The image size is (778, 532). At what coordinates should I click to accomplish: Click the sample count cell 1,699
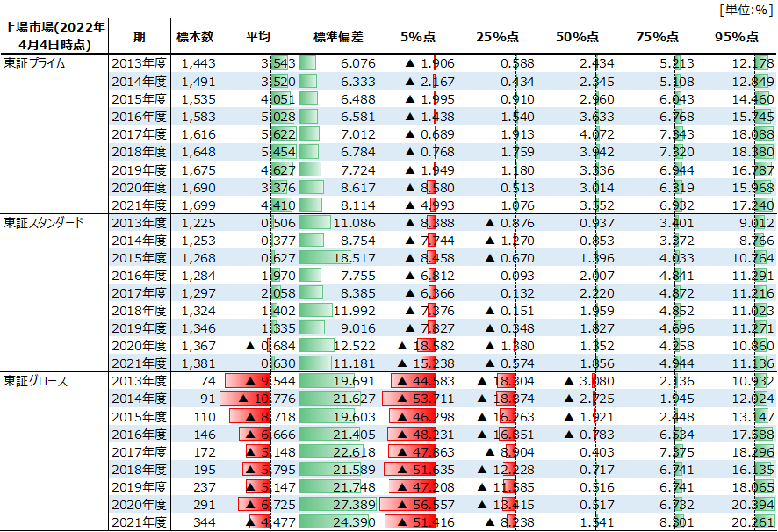[198, 205]
